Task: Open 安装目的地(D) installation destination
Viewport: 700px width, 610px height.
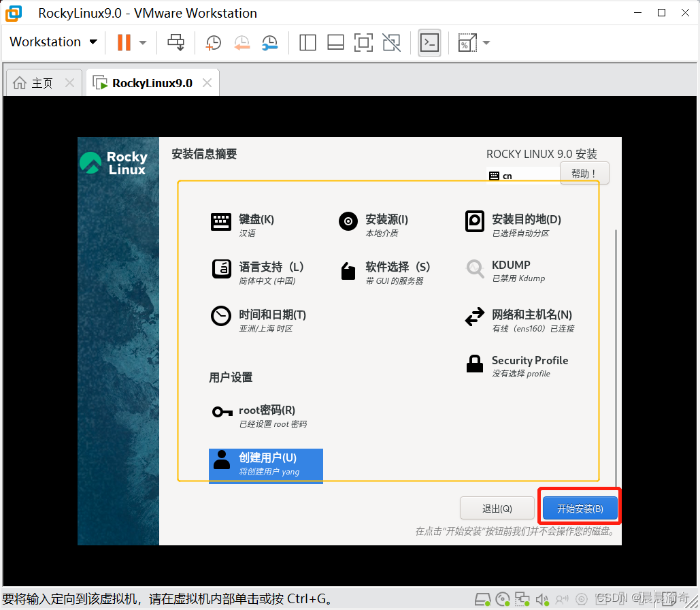Action: [x=514, y=225]
